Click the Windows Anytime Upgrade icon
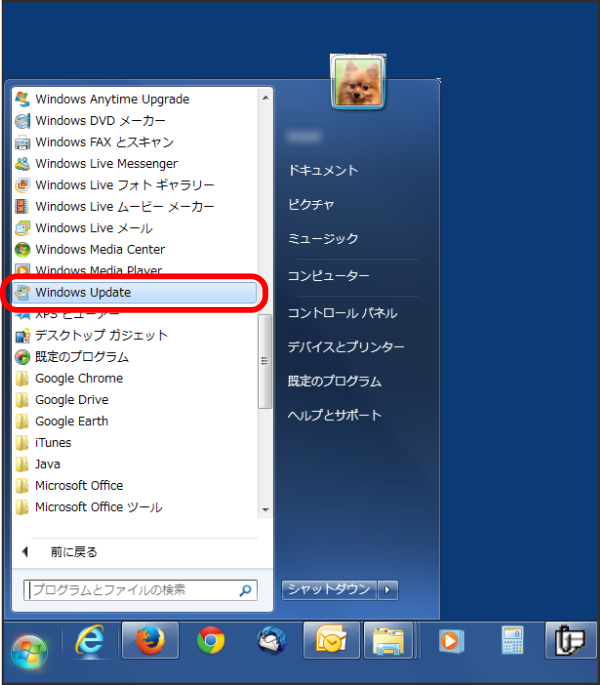The height and width of the screenshot is (685, 600). tap(22, 99)
